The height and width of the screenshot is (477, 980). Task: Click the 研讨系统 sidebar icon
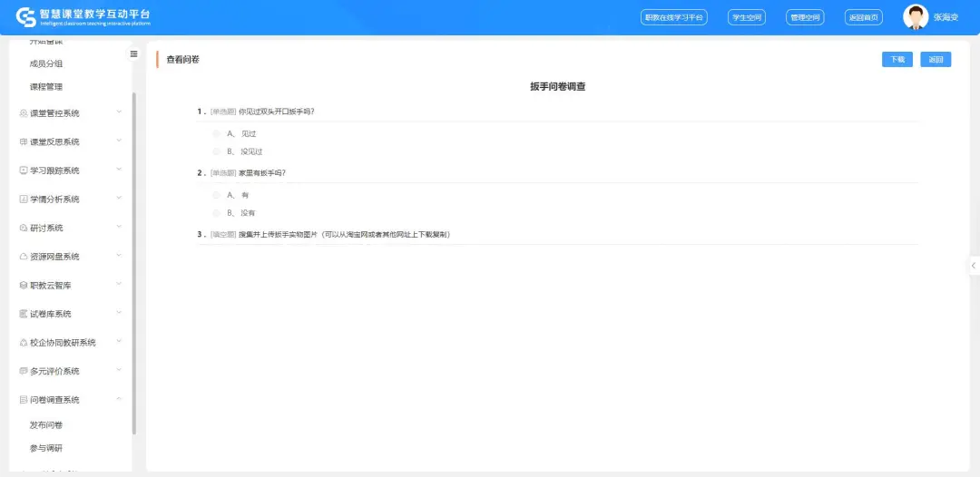click(24, 228)
